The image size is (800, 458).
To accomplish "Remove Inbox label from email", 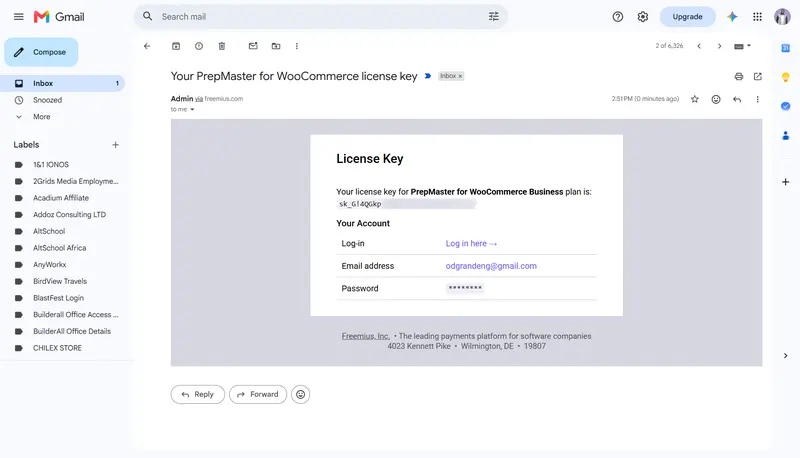I will [460, 76].
